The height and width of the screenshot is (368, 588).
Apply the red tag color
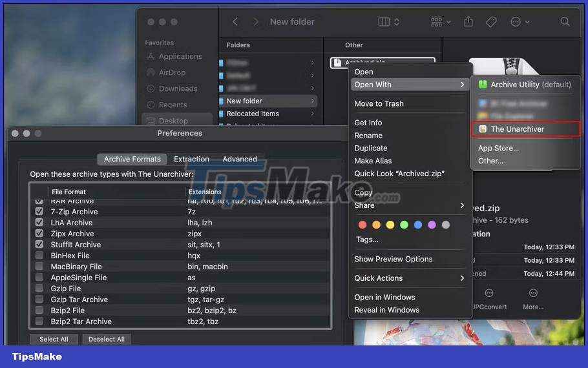(362, 225)
